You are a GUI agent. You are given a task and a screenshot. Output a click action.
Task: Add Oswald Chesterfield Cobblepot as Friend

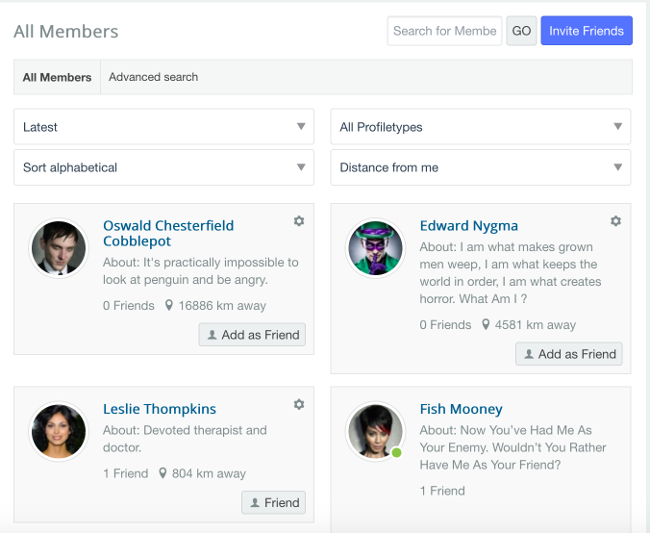(x=252, y=334)
